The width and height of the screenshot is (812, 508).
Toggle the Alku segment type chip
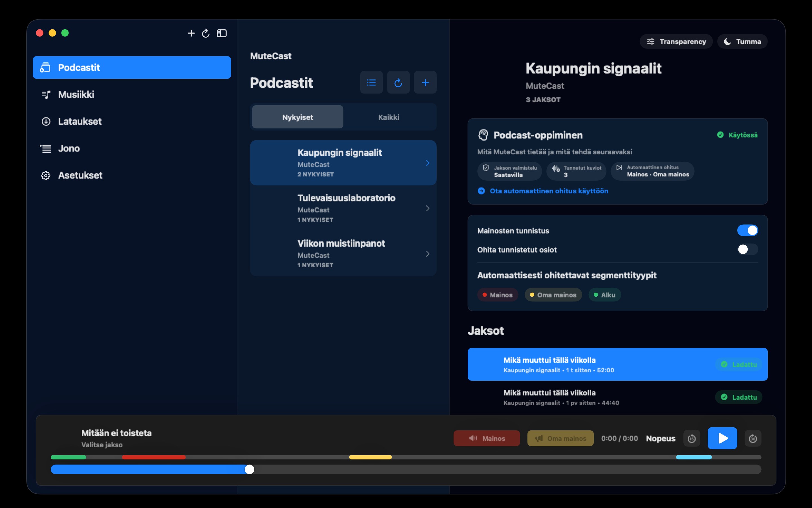604,295
